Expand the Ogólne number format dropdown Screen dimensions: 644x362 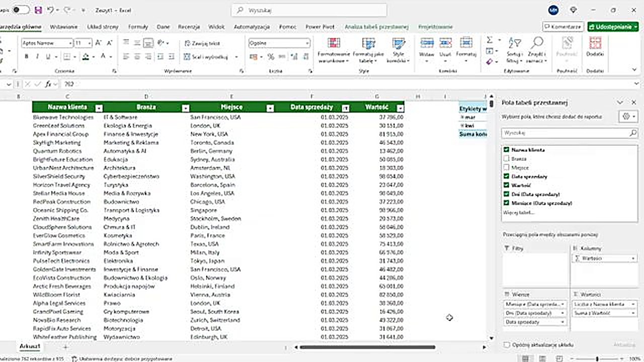pyautogui.click(x=306, y=44)
